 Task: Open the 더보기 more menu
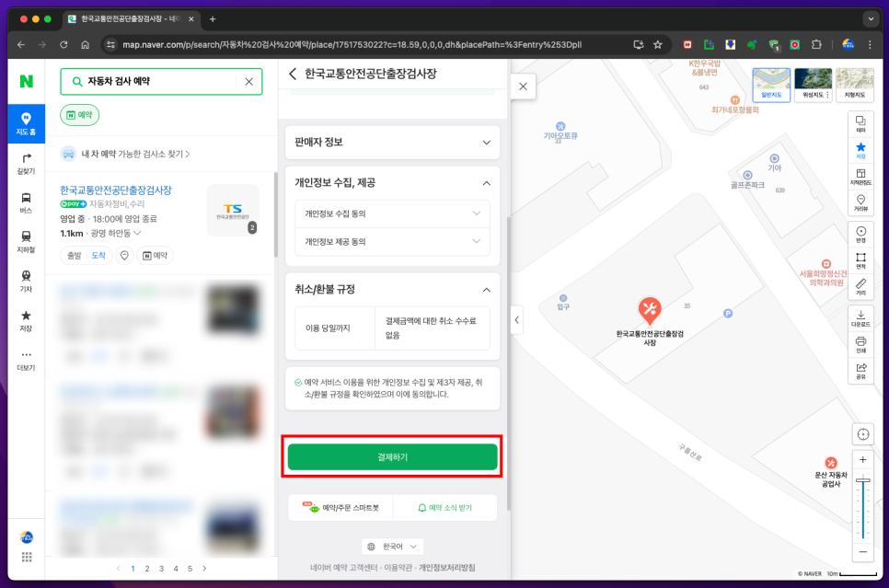26,360
